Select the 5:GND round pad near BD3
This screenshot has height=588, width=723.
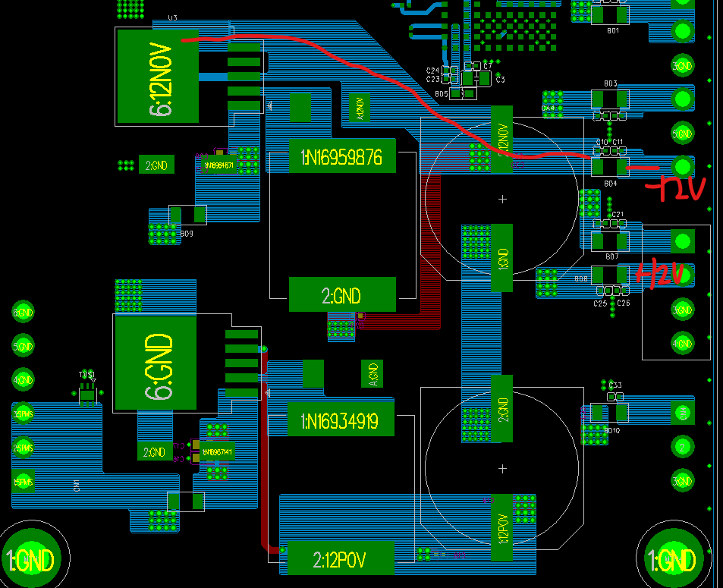pyautogui.click(x=683, y=134)
